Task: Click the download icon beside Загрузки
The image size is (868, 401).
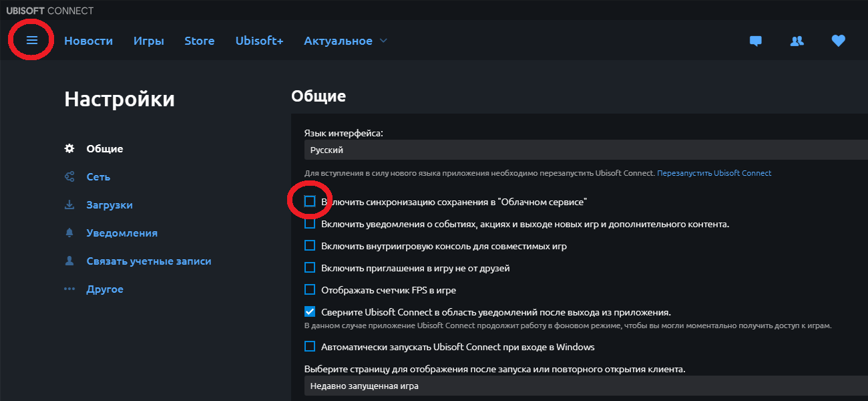Action: click(x=69, y=205)
